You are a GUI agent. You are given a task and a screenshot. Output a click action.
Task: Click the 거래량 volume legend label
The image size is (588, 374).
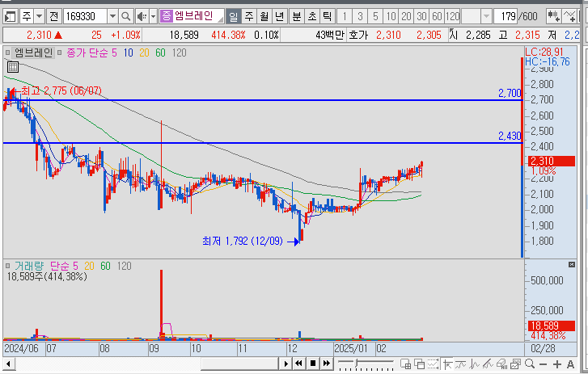point(29,267)
